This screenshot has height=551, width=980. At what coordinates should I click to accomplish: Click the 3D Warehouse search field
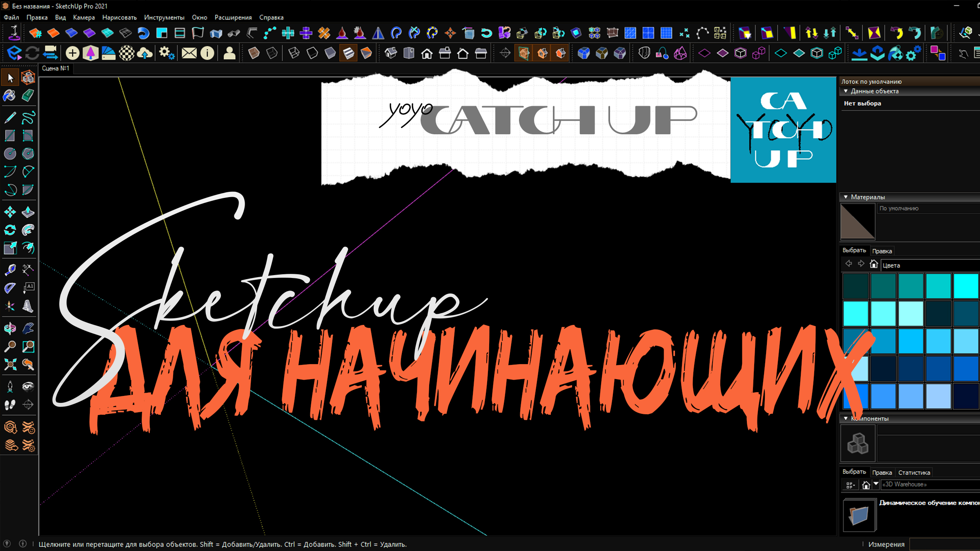(x=930, y=484)
